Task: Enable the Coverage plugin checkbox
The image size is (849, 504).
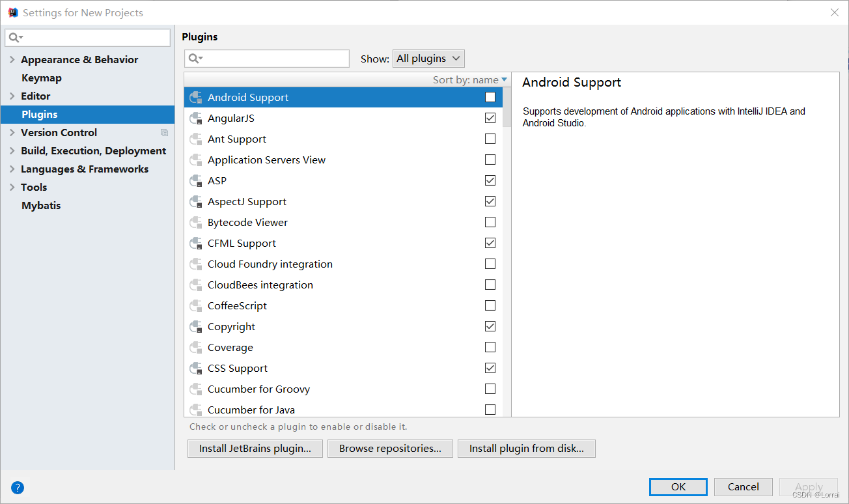Action: 490,348
